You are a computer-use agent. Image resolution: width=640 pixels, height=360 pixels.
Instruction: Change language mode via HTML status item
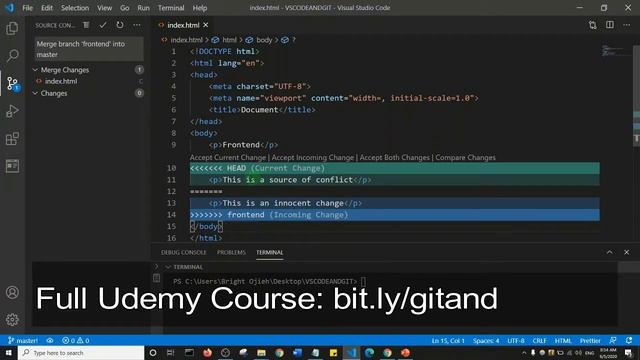(x=563, y=340)
